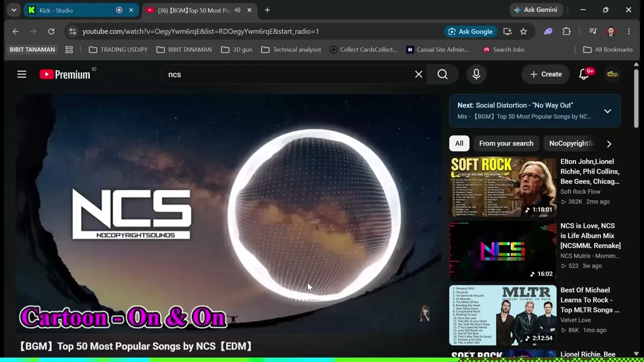
Task: Click the Ask Google button
Action: [470, 32]
